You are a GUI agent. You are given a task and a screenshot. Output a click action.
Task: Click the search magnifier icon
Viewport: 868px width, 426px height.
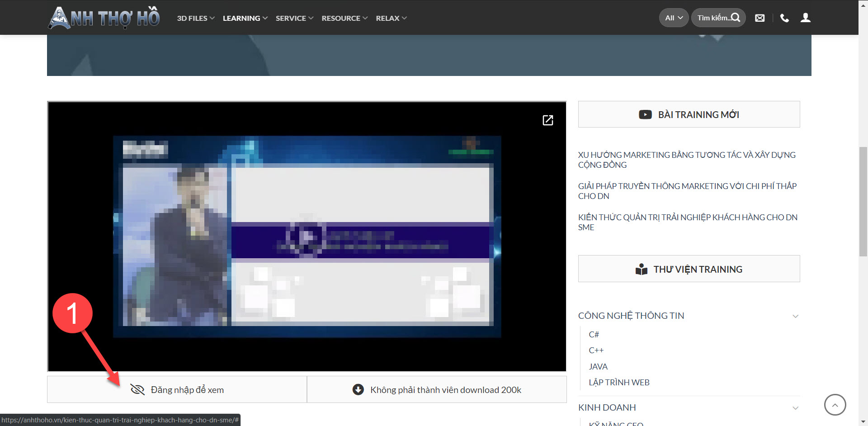pos(736,18)
